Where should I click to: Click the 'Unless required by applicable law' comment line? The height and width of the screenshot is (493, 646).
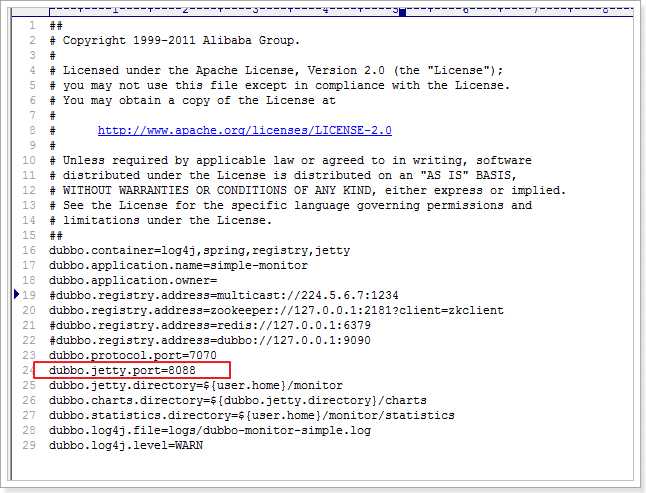[x=290, y=160]
